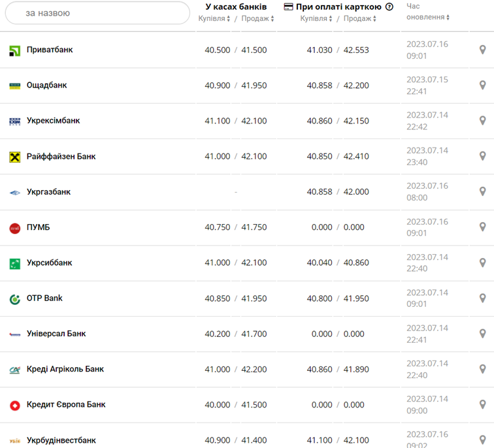Click the card icon near При оплаті карткою
Viewport: 494px width, 448px height.
coord(289,7)
